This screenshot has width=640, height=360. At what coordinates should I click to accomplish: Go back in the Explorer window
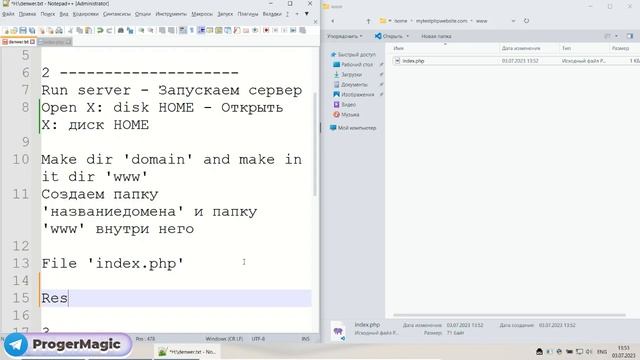333,21
